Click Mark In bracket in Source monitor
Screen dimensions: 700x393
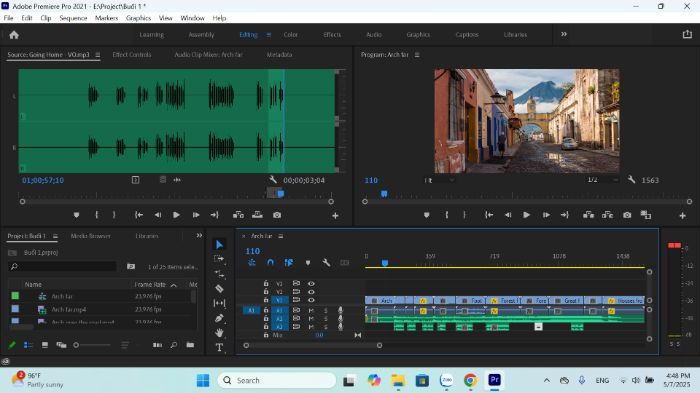[96, 215]
